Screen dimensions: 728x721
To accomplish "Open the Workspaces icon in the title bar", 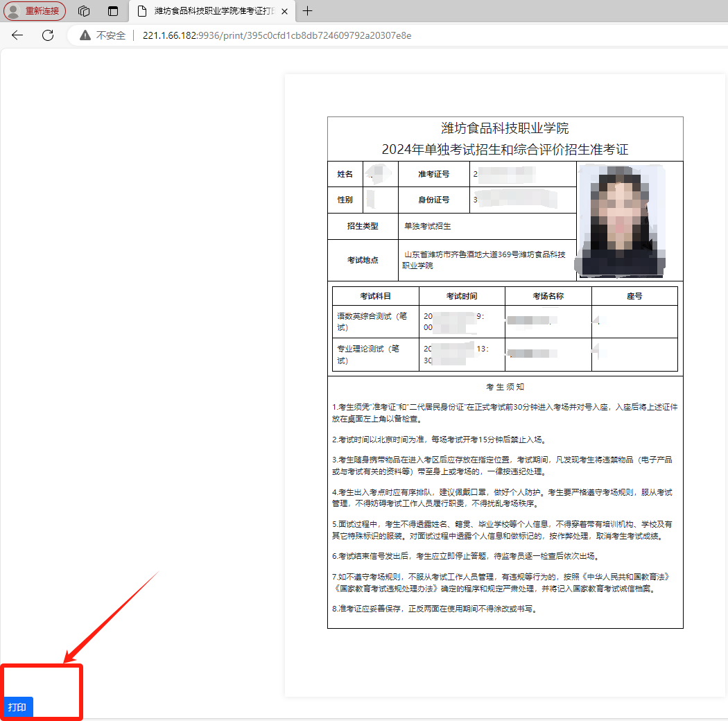I will (x=84, y=11).
